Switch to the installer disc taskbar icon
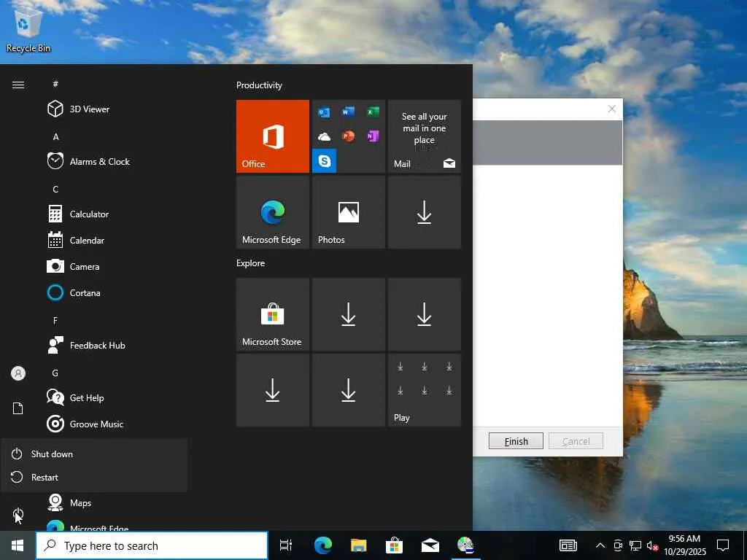 point(465,545)
